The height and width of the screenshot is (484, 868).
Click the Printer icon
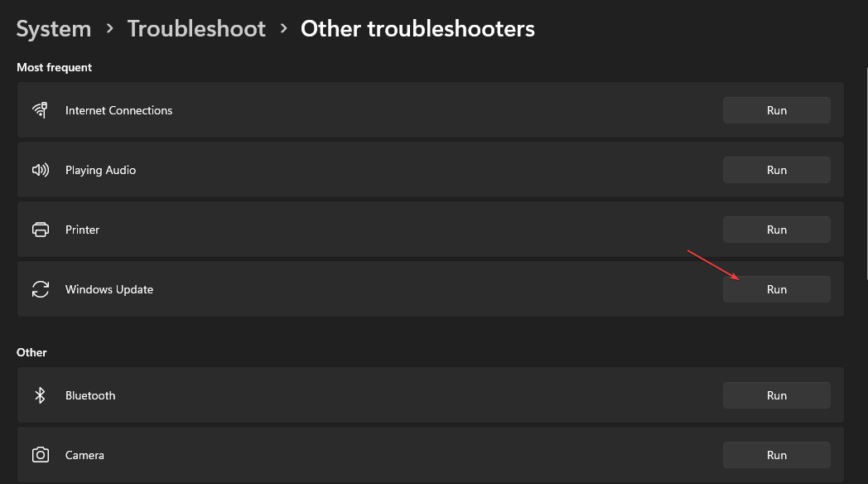coord(40,230)
